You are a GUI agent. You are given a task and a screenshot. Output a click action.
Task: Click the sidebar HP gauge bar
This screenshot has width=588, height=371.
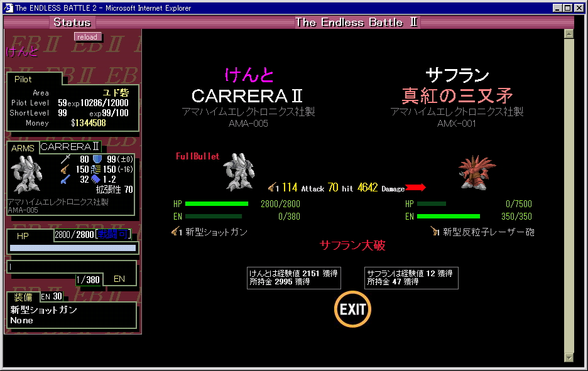click(x=72, y=248)
